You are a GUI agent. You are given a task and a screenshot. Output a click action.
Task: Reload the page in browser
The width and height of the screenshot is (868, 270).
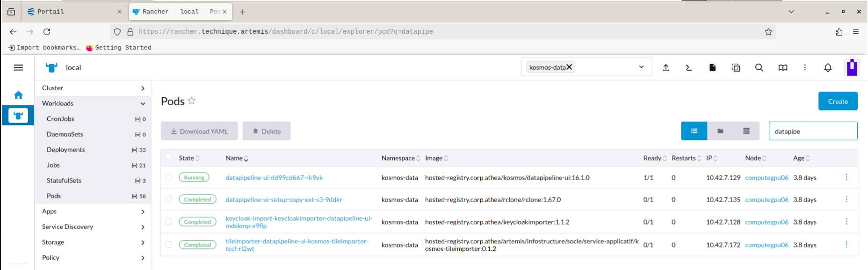47,32
